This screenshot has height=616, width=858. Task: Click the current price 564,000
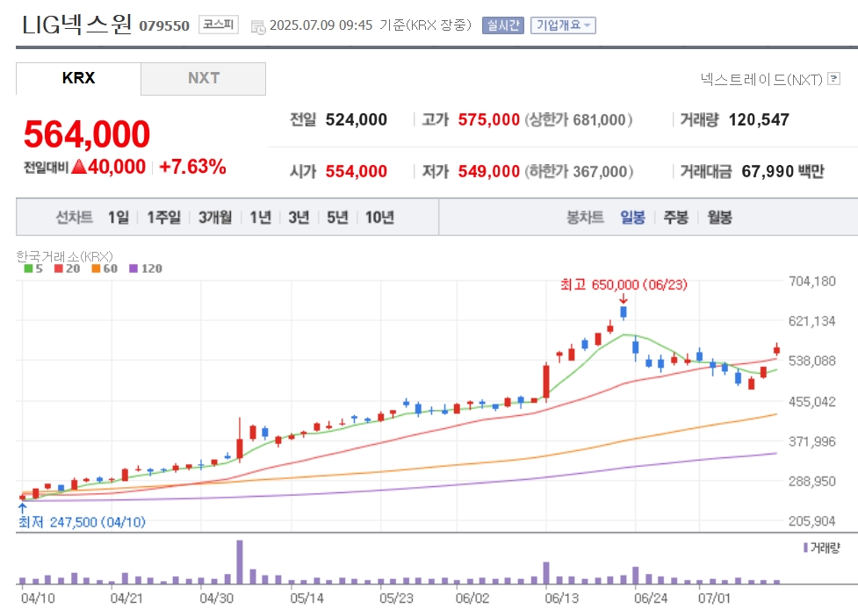tap(86, 134)
